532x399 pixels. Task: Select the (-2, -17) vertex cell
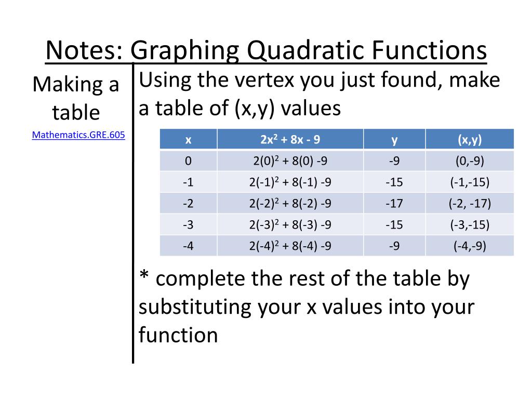[x=469, y=203]
